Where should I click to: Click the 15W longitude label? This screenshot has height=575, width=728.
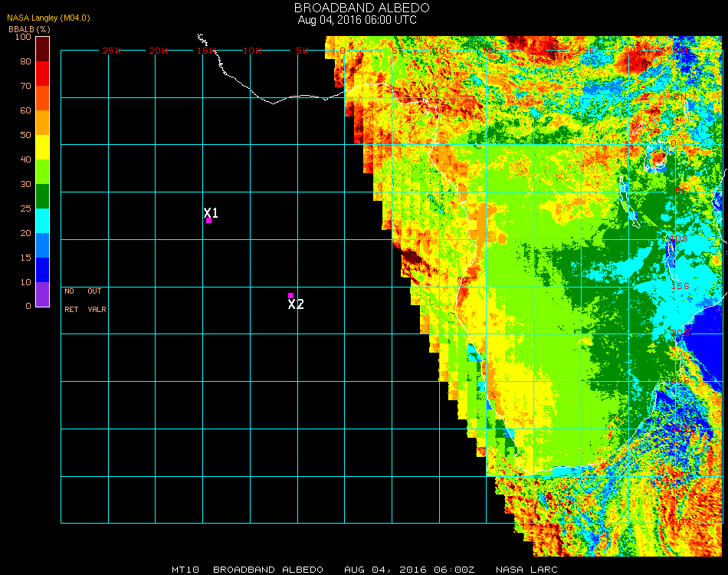(x=206, y=51)
